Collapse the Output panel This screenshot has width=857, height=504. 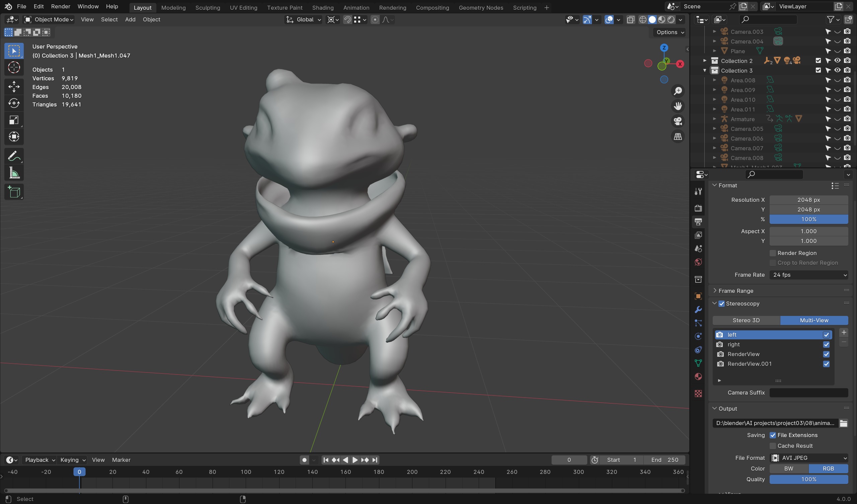click(x=715, y=408)
